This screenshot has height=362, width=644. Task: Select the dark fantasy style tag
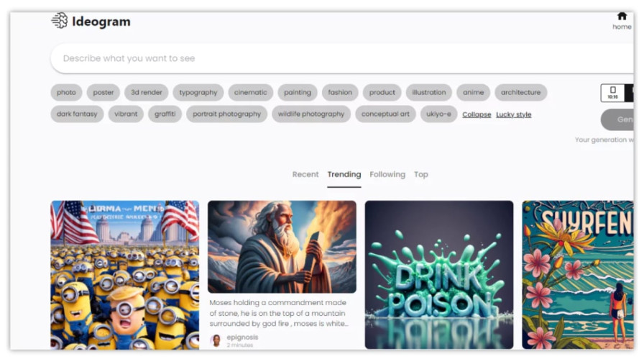click(x=77, y=114)
